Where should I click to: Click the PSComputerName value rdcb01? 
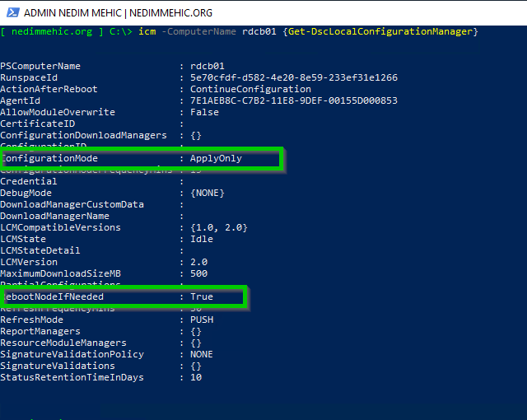(x=208, y=66)
